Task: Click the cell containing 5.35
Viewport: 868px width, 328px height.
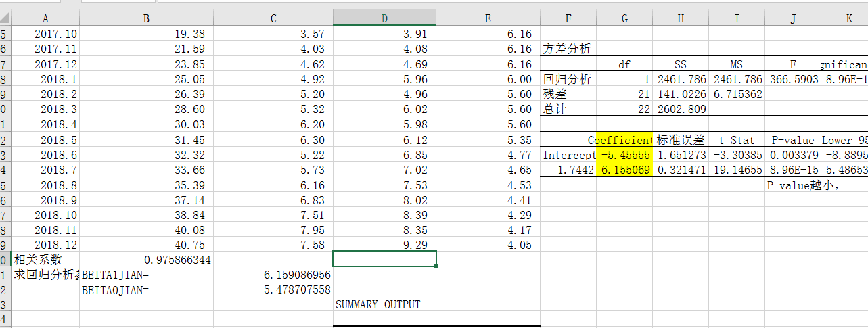Action: coord(488,140)
